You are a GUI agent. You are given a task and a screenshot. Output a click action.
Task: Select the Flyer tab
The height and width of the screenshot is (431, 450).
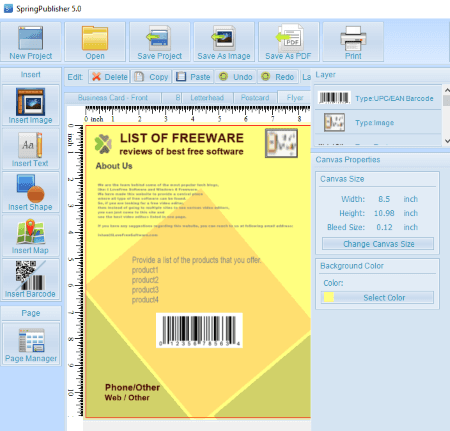click(x=295, y=98)
